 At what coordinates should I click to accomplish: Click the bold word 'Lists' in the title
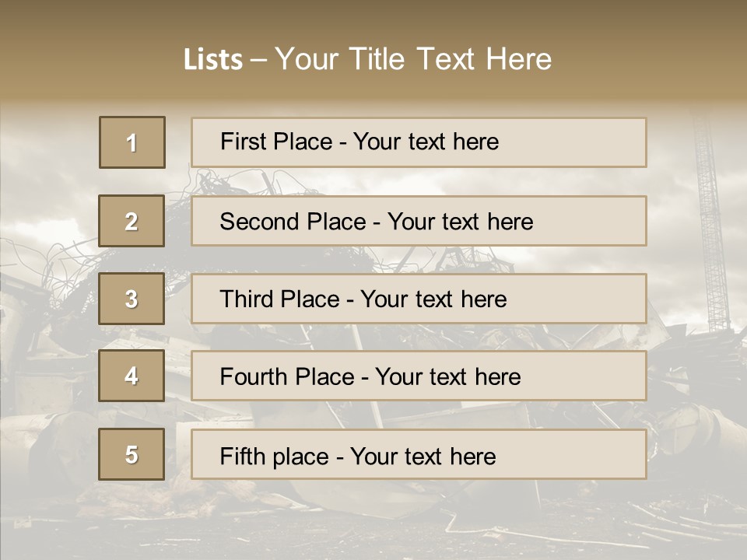[x=213, y=60]
